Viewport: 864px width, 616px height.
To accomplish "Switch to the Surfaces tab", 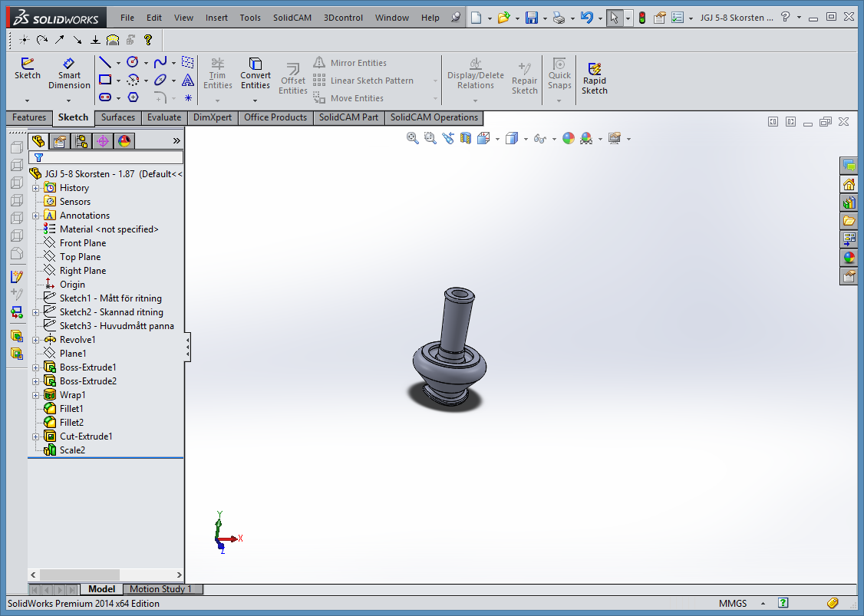I will (118, 117).
